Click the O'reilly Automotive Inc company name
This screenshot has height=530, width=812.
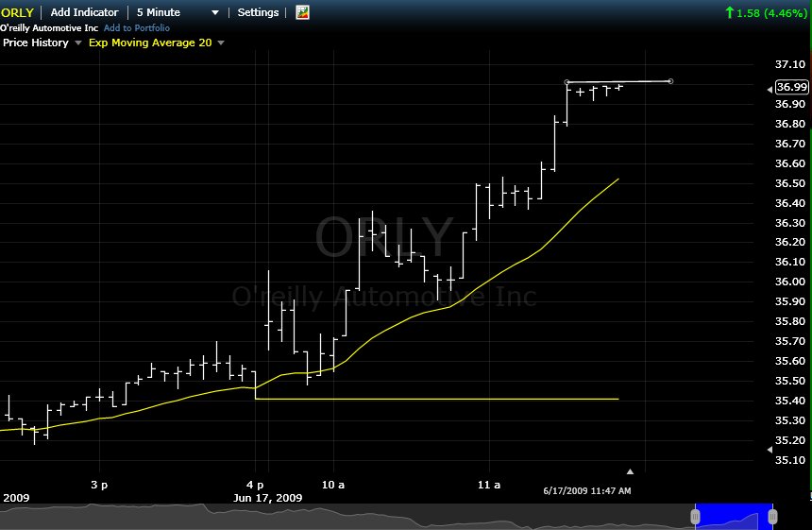pos(49,28)
